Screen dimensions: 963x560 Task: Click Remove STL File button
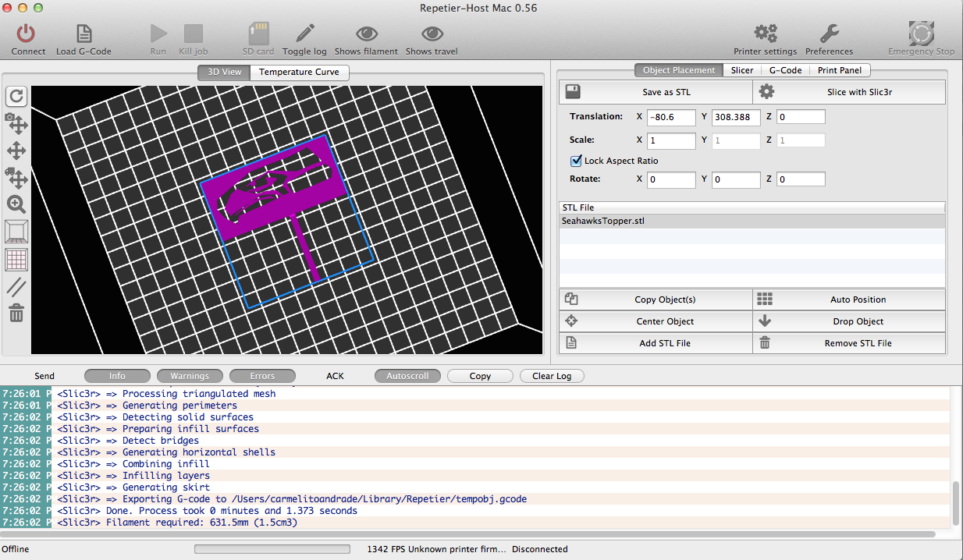pos(849,343)
